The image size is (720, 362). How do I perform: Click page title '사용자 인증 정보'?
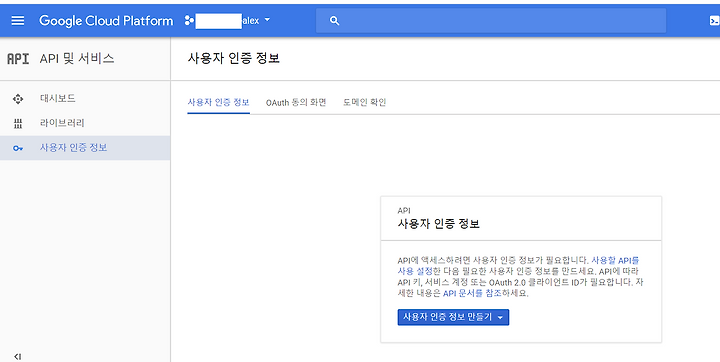coord(234,58)
